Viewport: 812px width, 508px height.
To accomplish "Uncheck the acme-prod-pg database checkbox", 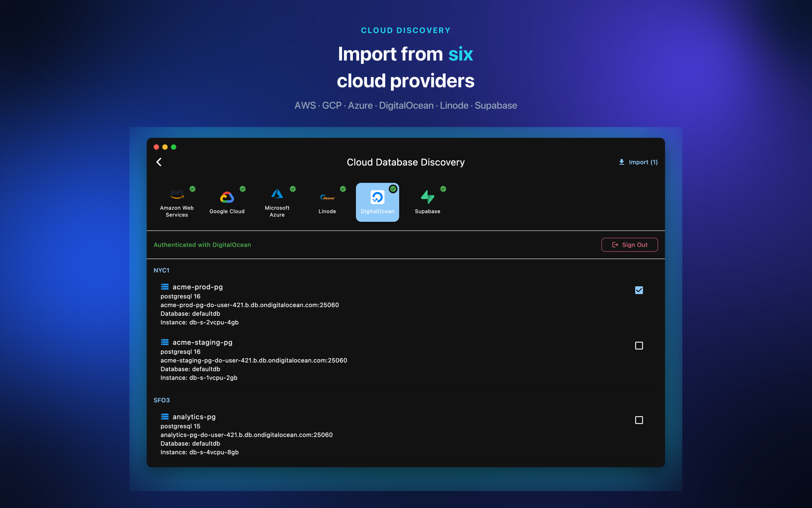I will point(639,290).
